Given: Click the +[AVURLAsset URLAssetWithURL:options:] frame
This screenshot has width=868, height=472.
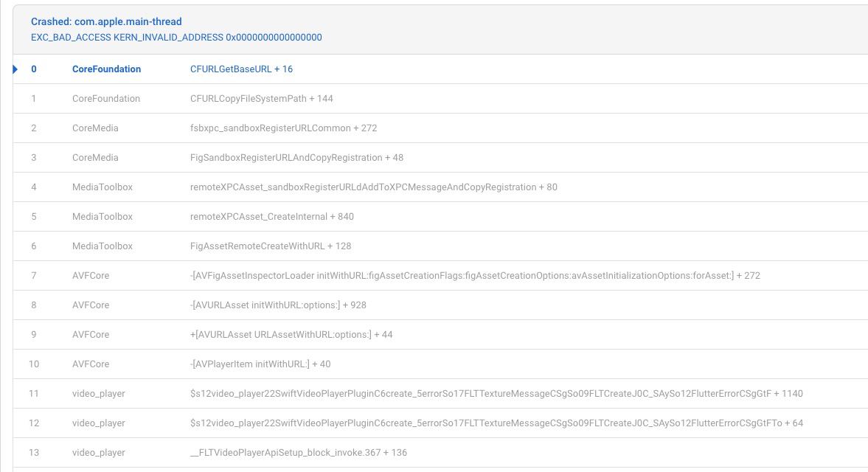Looking at the screenshot, I should [x=291, y=335].
